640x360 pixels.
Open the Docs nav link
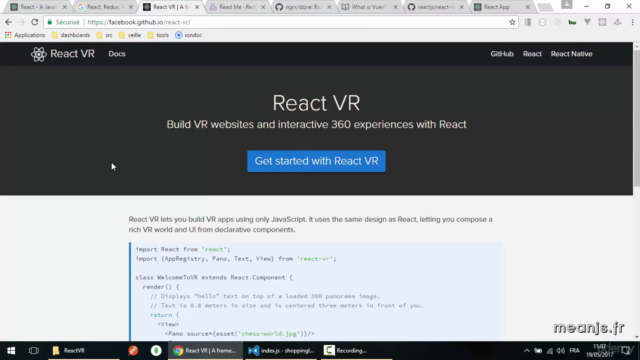(x=117, y=54)
